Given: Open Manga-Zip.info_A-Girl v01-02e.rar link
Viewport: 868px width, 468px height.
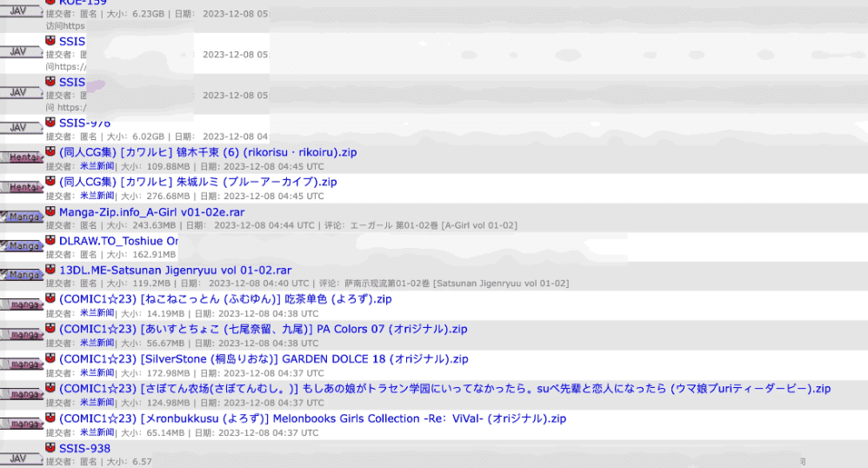Looking at the screenshot, I should tap(151, 212).
